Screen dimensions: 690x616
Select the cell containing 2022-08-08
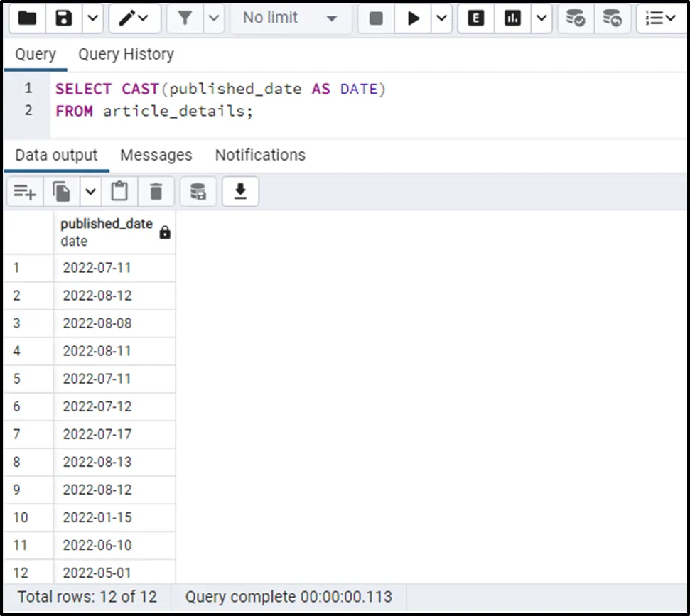click(97, 323)
